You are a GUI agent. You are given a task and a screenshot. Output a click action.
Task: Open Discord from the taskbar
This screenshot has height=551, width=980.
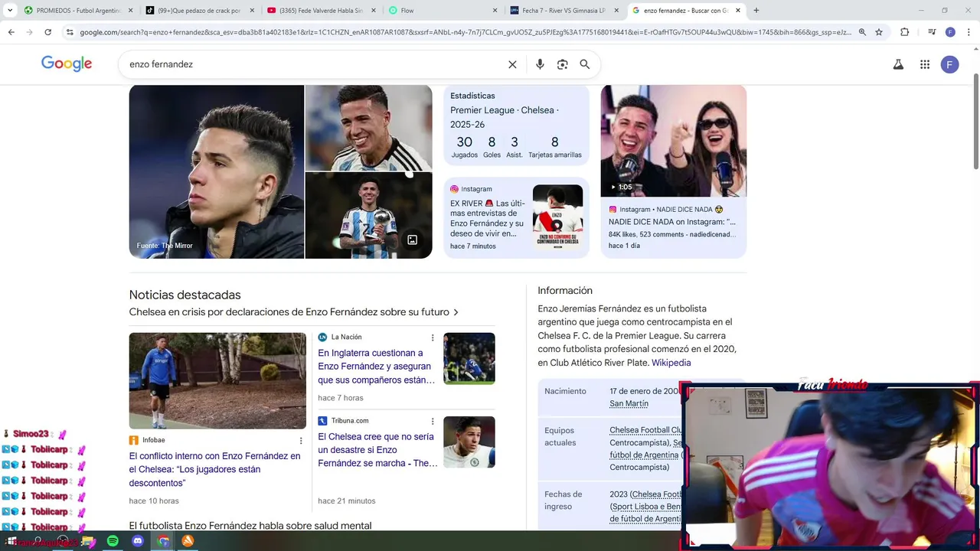click(x=138, y=541)
